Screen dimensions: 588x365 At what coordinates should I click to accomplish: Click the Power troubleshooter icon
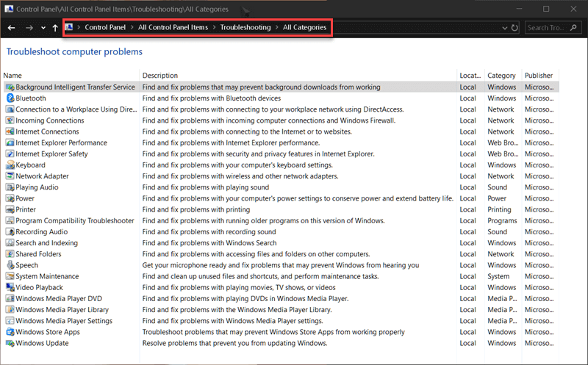point(10,198)
